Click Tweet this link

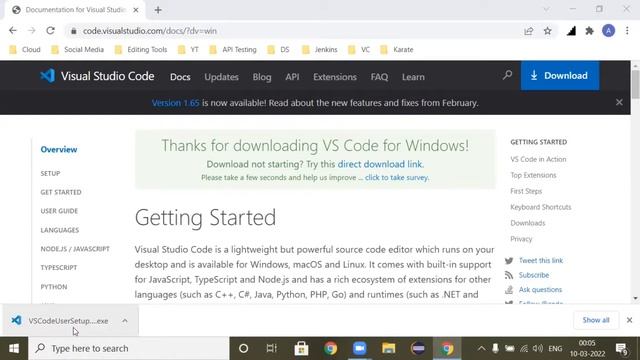pyautogui.click(x=541, y=260)
